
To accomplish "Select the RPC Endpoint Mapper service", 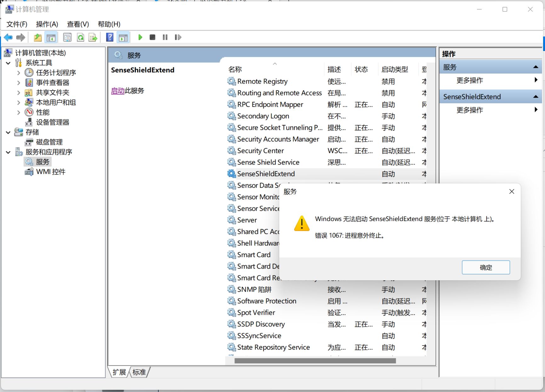I will [326, 104].
